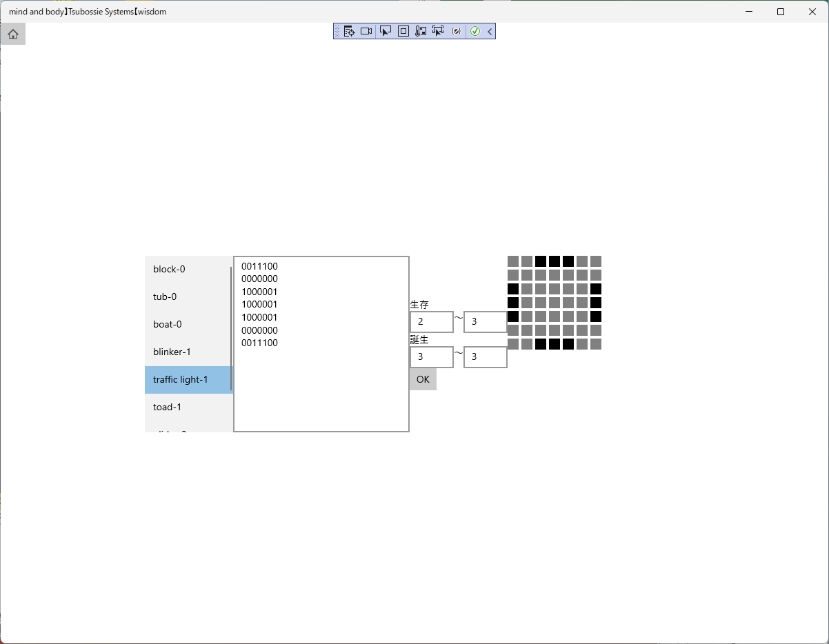Click the pattern text box with binary rows
Screen dimensions: 829x644
[321, 344]
